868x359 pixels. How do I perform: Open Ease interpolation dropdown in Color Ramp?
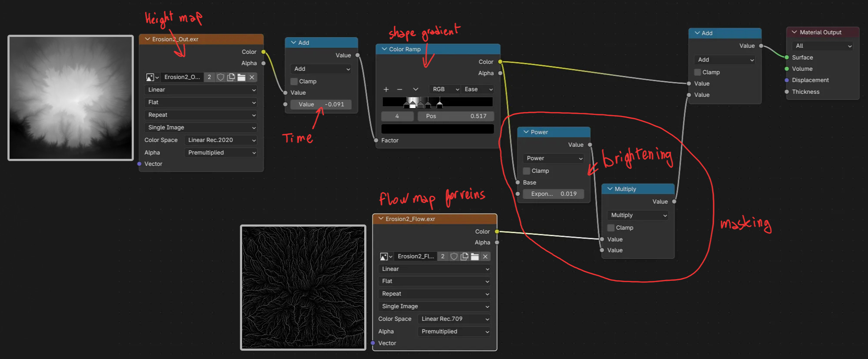[478, 89]
